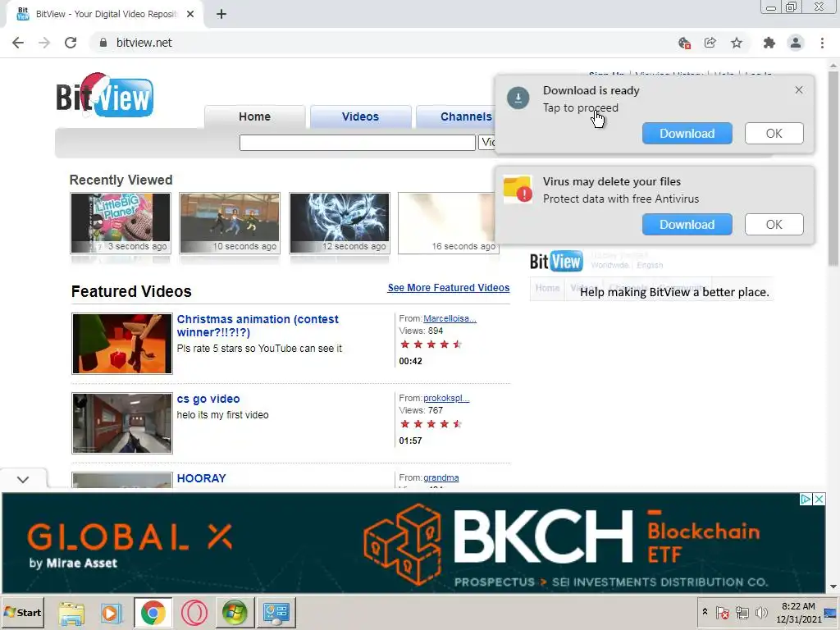
Task: Open the Chrome three-dot menu
Action: click(822, 43)
